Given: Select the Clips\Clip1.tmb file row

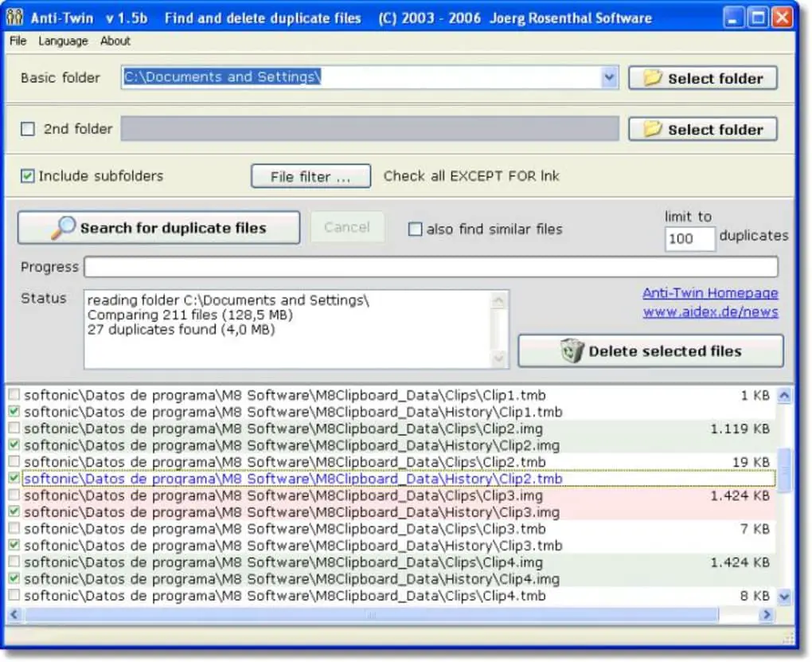Looking at the screenshot, I should pos(392,395).
